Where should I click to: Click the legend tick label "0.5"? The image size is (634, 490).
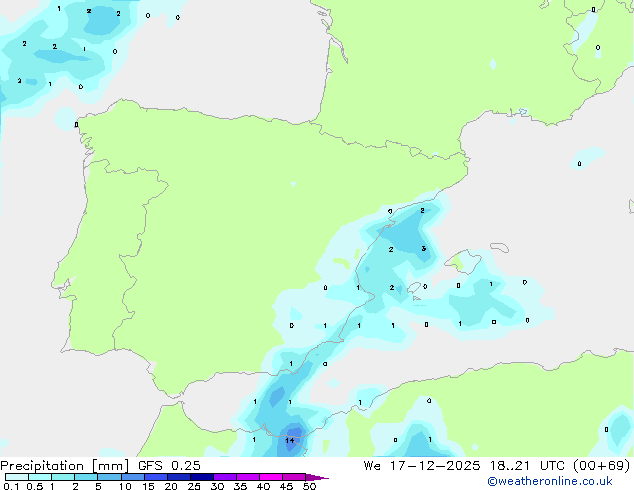(x=35, y=486)
